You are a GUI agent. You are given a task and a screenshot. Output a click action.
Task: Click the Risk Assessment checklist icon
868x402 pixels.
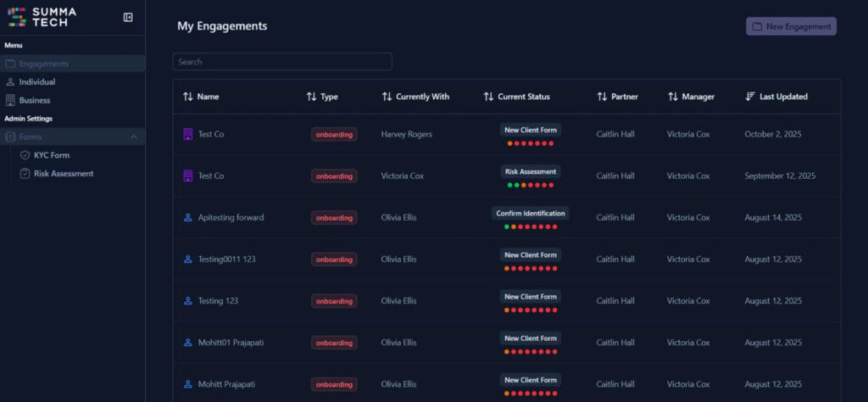(x=25, y=174)
